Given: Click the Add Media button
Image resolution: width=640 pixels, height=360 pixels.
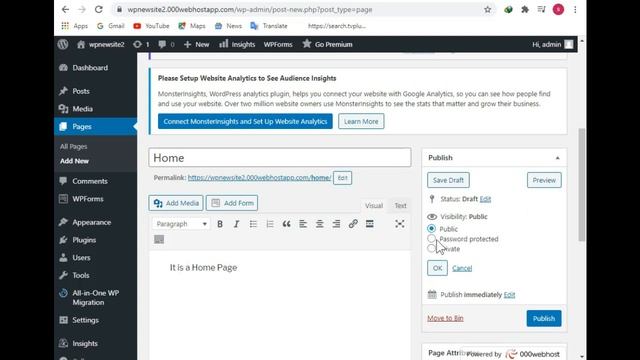Looking at the screenshot, I should click(176, 203).
